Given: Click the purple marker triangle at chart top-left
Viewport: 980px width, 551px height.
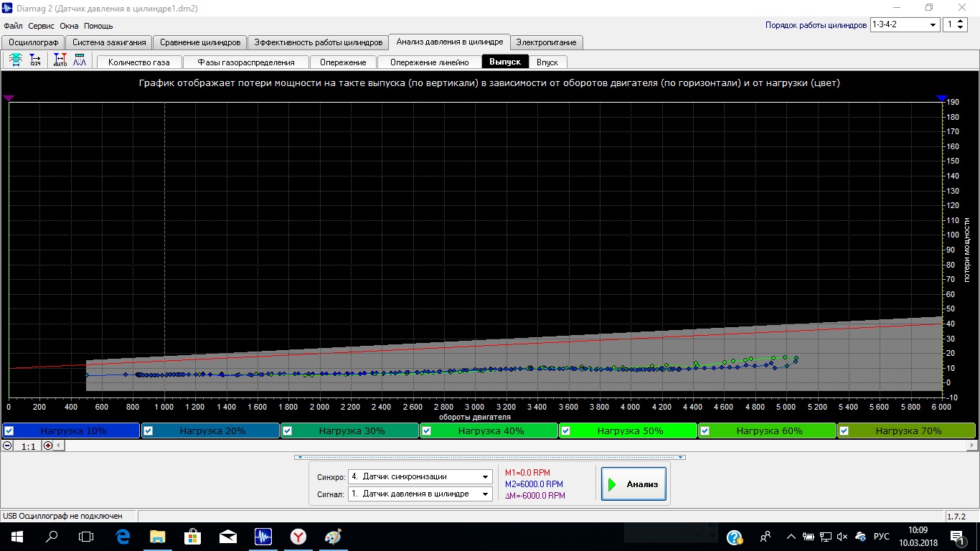Looking at the screenshot, I should tap(9, 98).
